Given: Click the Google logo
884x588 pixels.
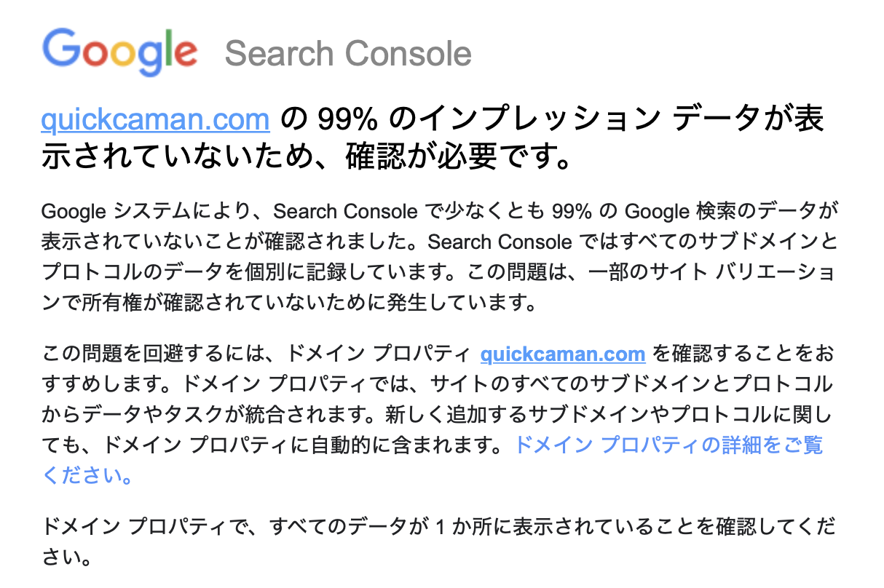Looking at the screenshot, I should [120, 52].
